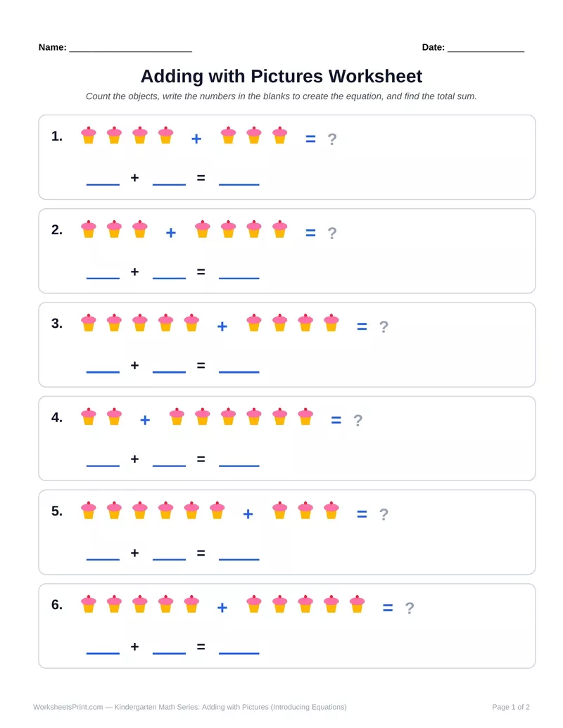
Task: Click the sum blank in problem 2
Action: (x=239, y=278)
